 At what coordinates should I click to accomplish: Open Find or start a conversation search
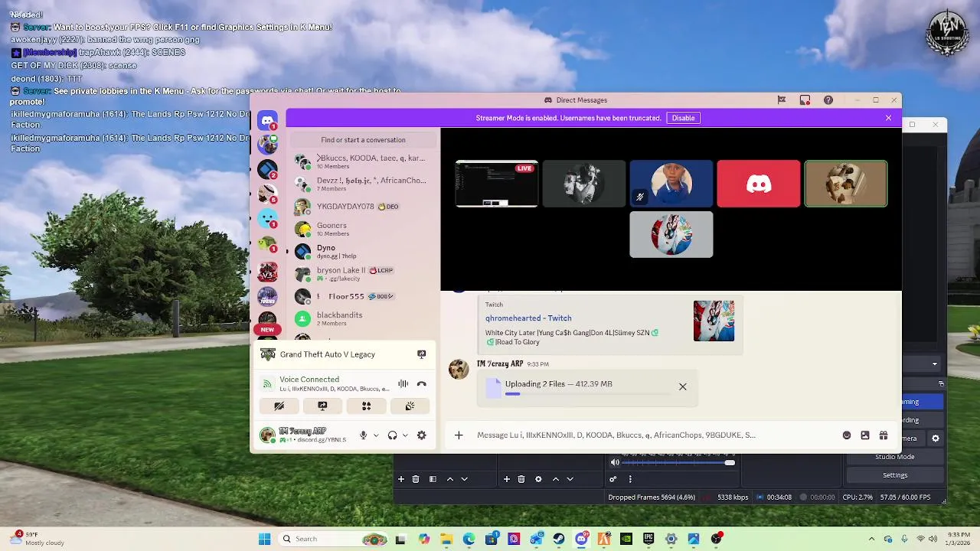(x=363, y=140)
